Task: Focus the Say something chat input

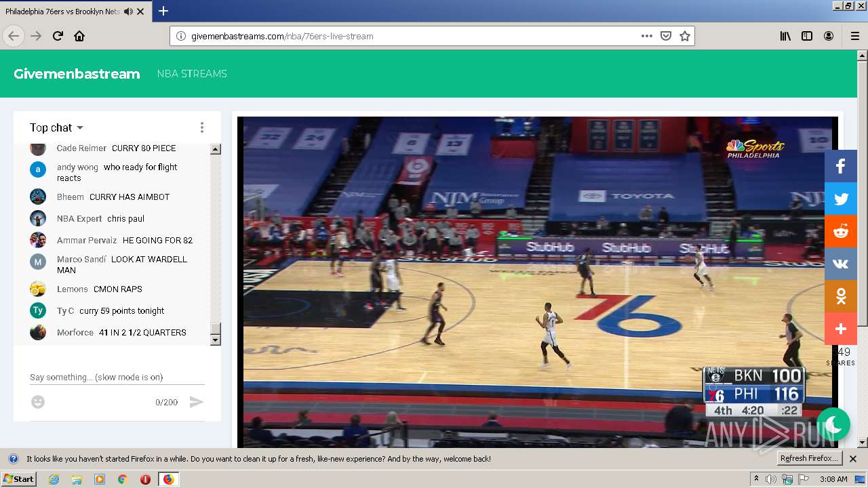Action: pyautogui.click(x=117, y=377)
